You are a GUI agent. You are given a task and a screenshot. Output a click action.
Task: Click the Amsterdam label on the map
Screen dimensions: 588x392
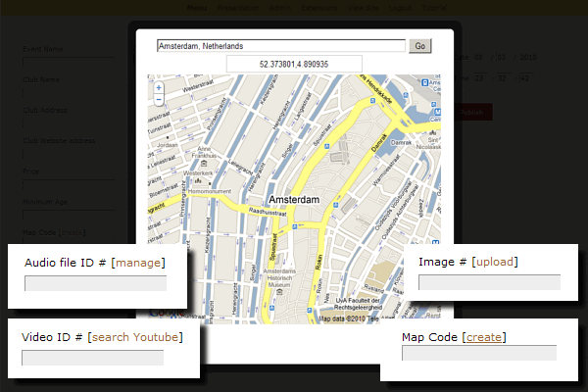click(294, 200)
